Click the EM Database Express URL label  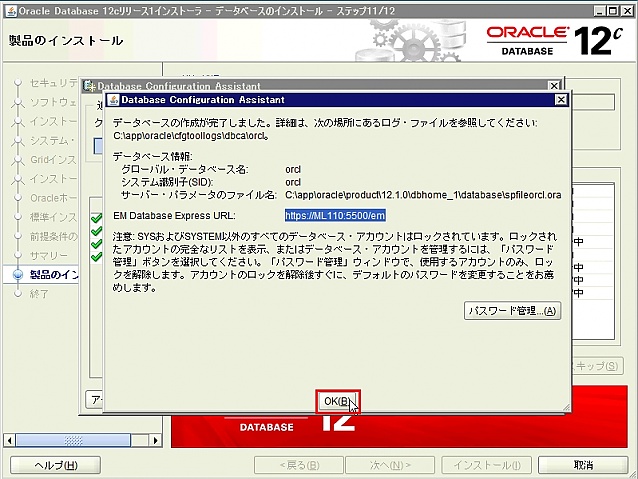(174, 216)
